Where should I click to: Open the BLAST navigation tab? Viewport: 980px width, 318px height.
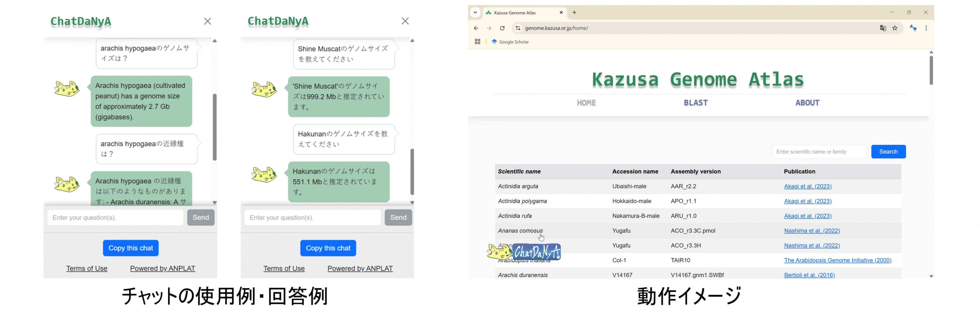695,103
